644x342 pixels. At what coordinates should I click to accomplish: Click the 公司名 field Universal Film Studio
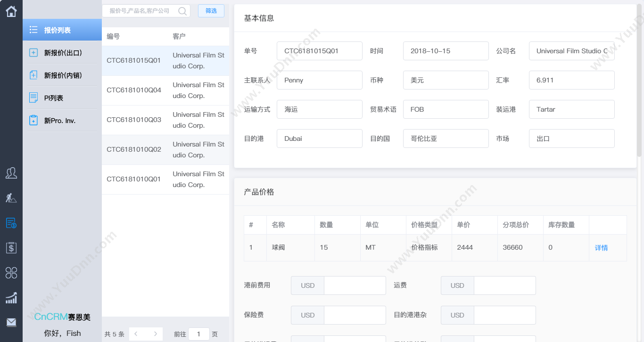pos(572,51)
